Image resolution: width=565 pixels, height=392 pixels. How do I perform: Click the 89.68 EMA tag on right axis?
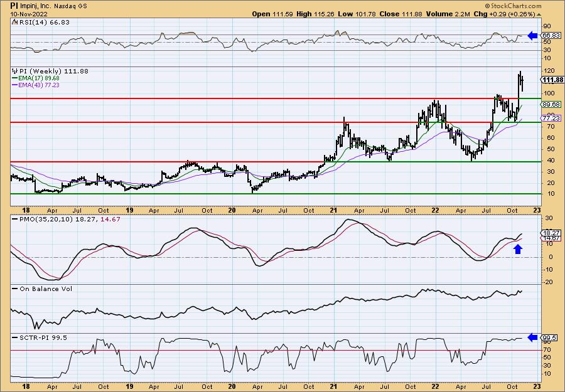point(551,104)
